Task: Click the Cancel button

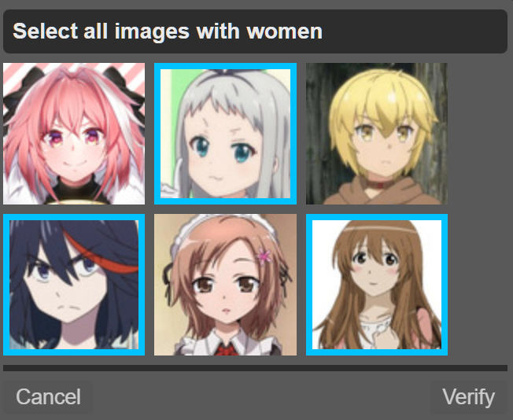Action: (x=49, y=397)
